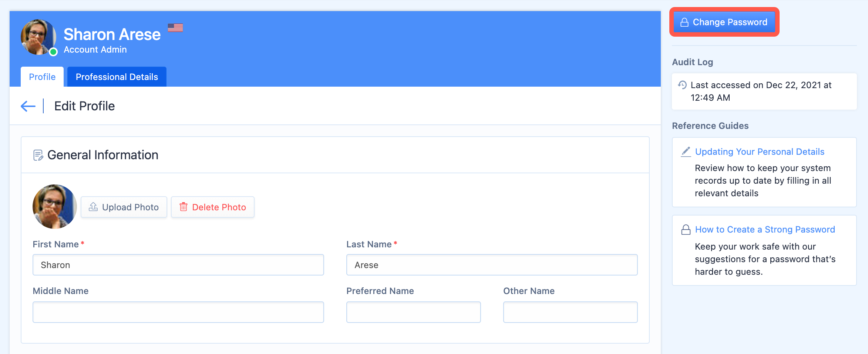Click the Last accessed on Dec 22, 2021 entry
This screenshot has width=868, height=354.
coord(764,91)
